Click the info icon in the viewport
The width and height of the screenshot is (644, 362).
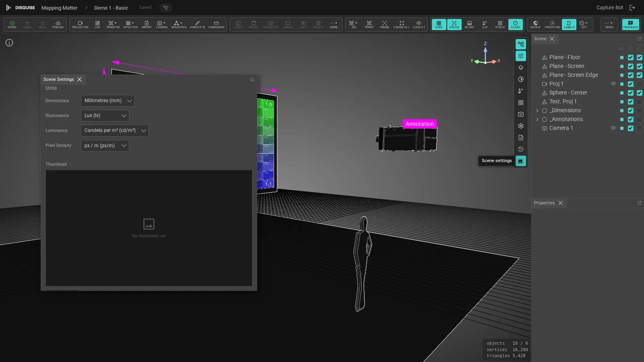pyautogui.click(x=9, y=43)
